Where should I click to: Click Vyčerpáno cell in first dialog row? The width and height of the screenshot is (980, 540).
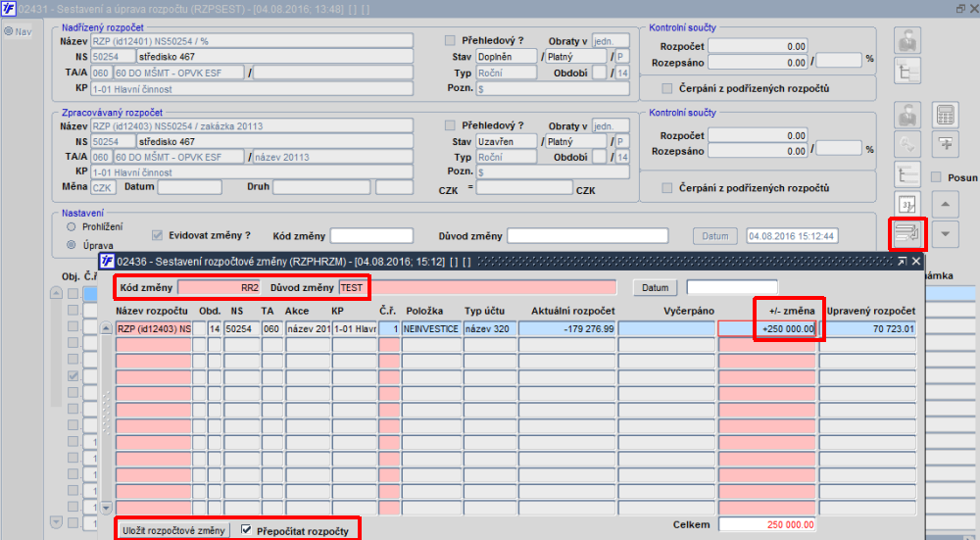(666, 328)
